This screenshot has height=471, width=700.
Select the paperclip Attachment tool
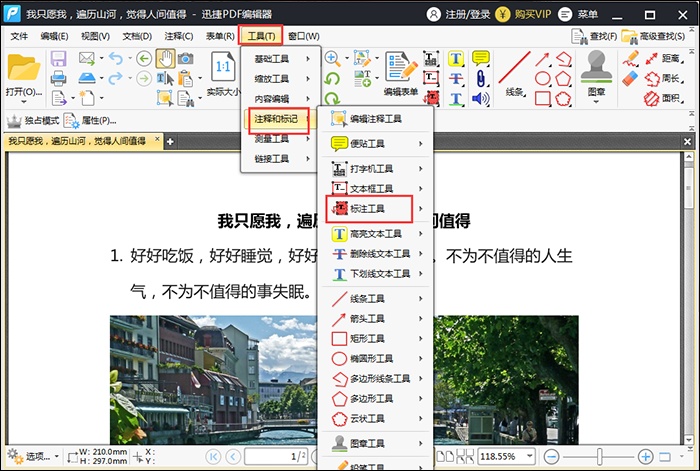click(x=481, y=79)
